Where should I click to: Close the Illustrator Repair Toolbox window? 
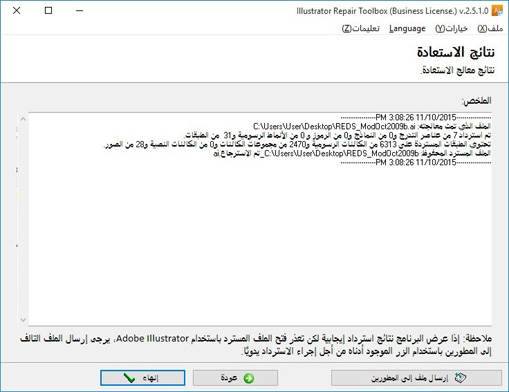coord(17,11)
